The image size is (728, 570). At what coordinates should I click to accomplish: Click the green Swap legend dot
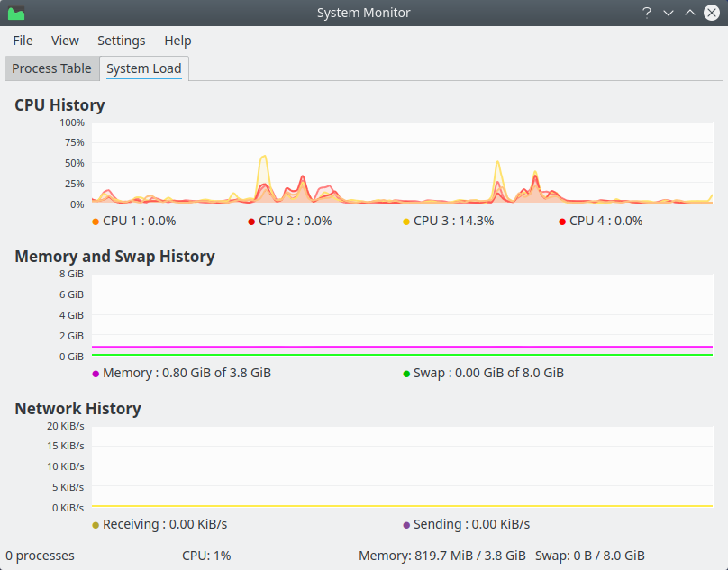pos(406,374)
